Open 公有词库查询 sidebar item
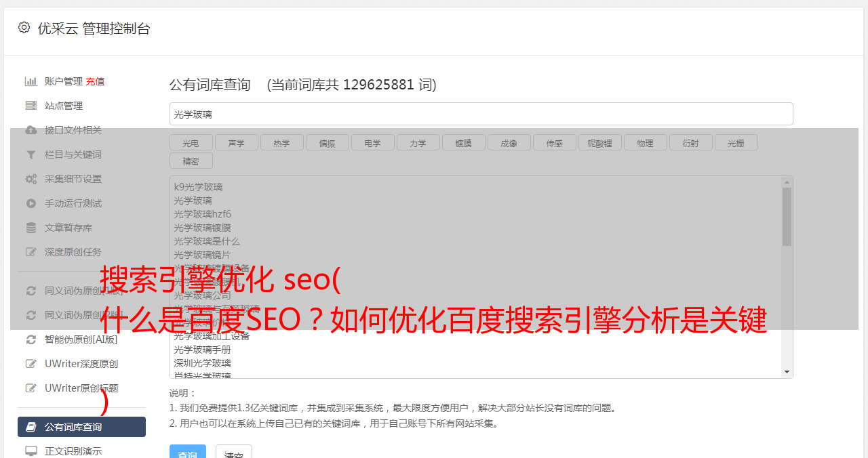Screen dimensions: 868x458 (81, 427)
